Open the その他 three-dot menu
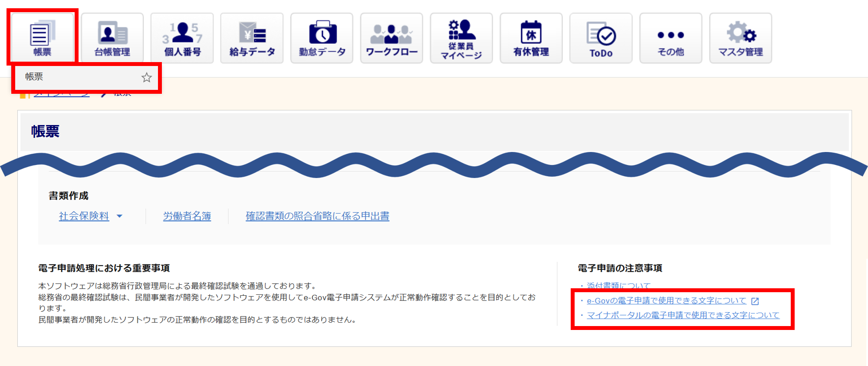 point(671,38)
